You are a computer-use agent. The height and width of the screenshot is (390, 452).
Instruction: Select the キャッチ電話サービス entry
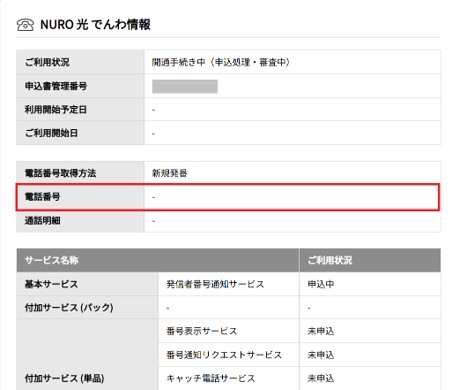211,378
